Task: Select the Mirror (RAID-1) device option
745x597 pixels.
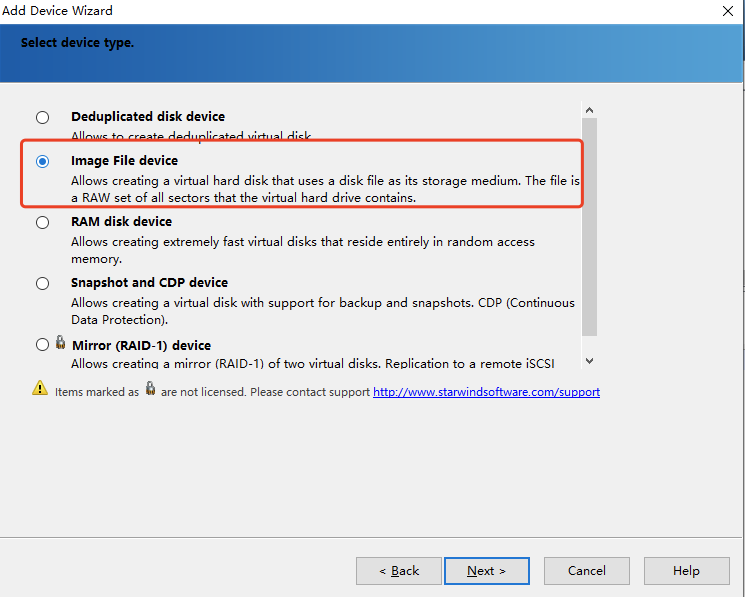Action: coord(42,344)
